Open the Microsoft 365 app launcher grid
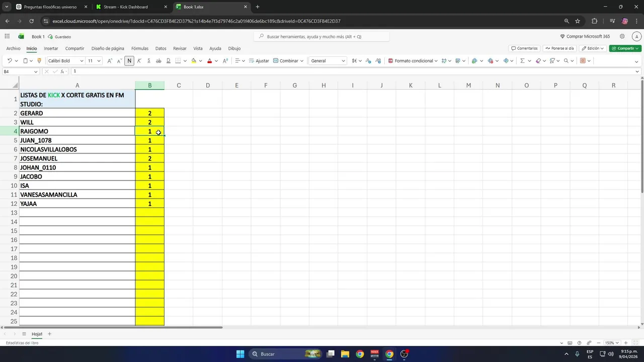Viewport: 644px width, 362px height. coord(7,36)
